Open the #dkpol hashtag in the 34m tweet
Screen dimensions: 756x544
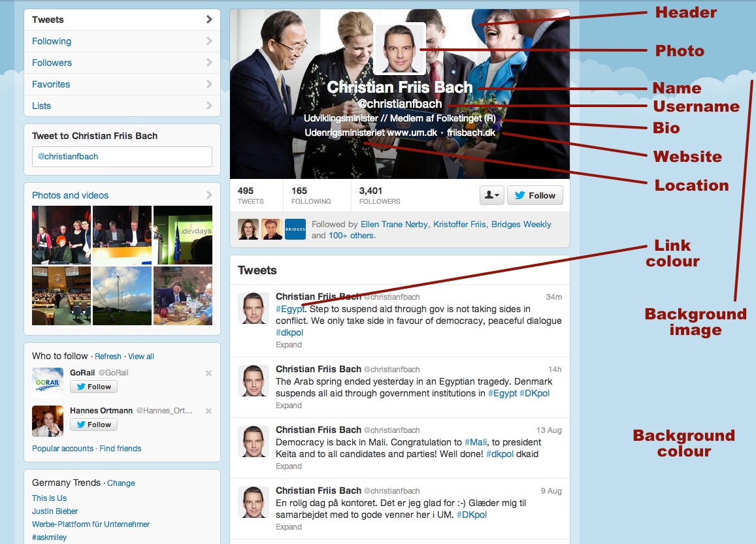tap(289, 332)
